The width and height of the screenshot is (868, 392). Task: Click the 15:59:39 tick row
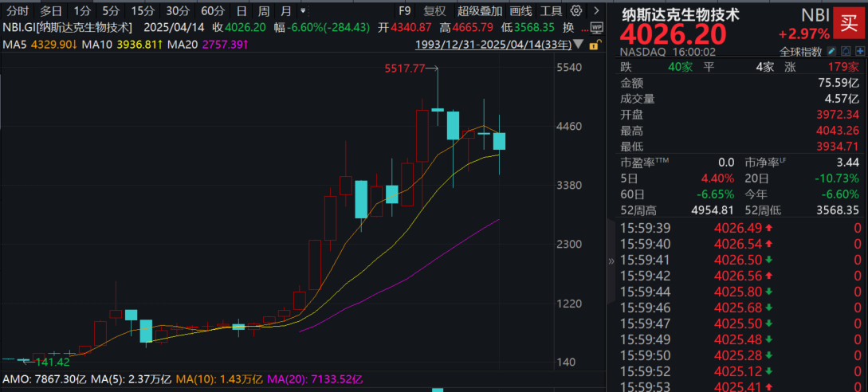click(x=740, y=228)
